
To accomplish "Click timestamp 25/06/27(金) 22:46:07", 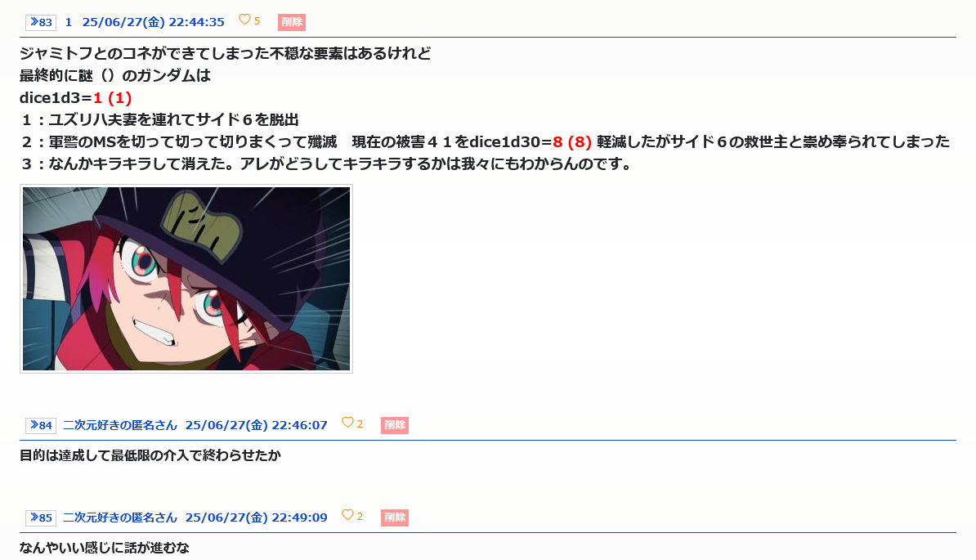I will point(257,426).
